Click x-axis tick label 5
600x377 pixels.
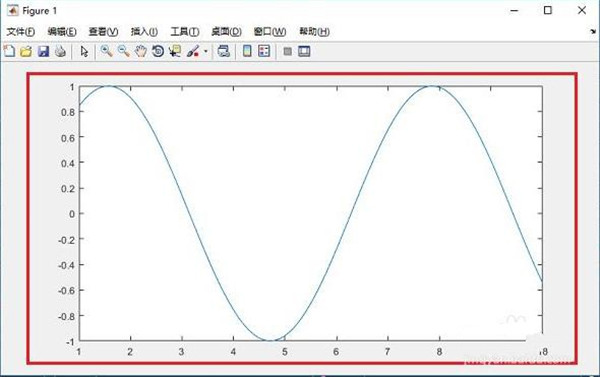(285, 352)
